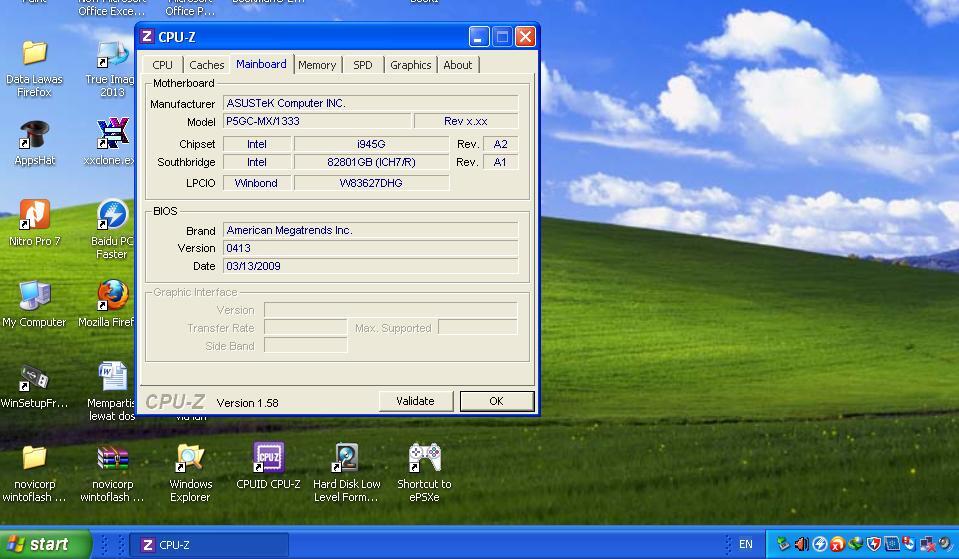
Task: Click the P5GC-MX/1333 model field
Action: coord(317,121)
